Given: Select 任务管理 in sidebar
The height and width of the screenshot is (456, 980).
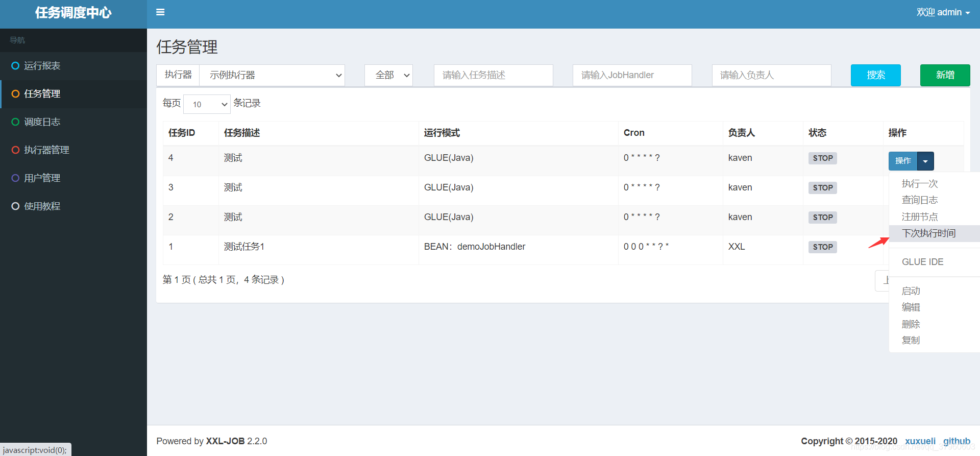Looking at the screenshot, I should (73, 94).
